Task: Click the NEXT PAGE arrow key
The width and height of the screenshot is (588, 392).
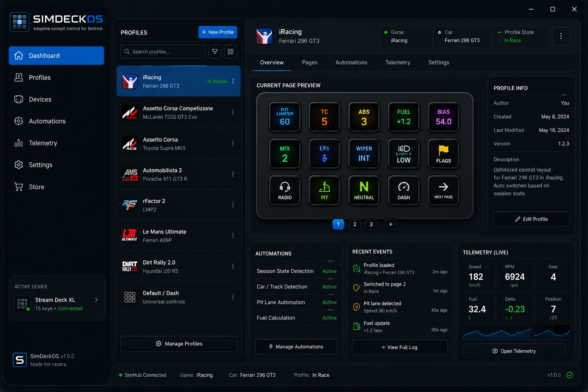Action: pyautogui.click(x=444, y=191)
